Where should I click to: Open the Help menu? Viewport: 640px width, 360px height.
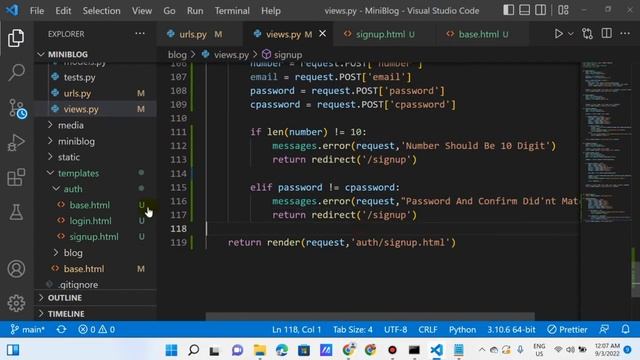coord(271,11)
